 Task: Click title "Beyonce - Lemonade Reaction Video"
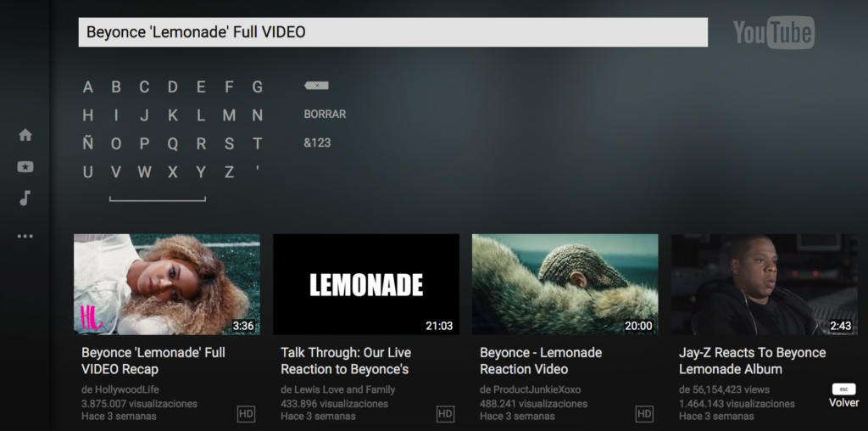pos(541,361)
